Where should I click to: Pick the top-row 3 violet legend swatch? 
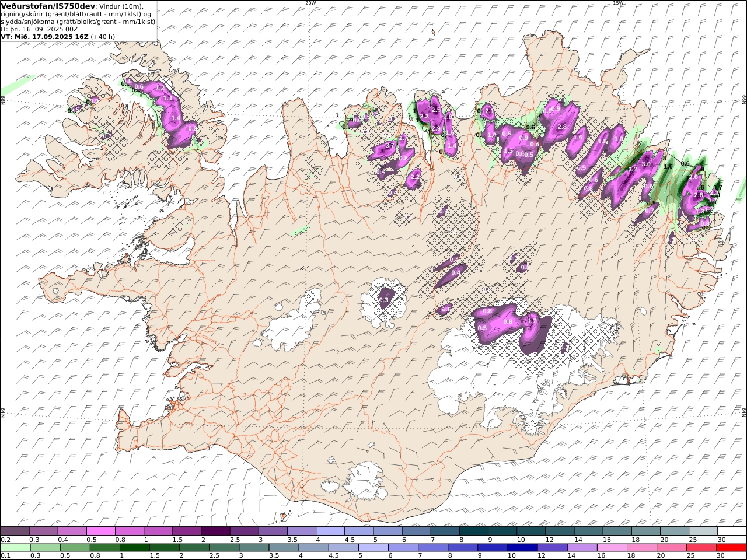(273, 531)
